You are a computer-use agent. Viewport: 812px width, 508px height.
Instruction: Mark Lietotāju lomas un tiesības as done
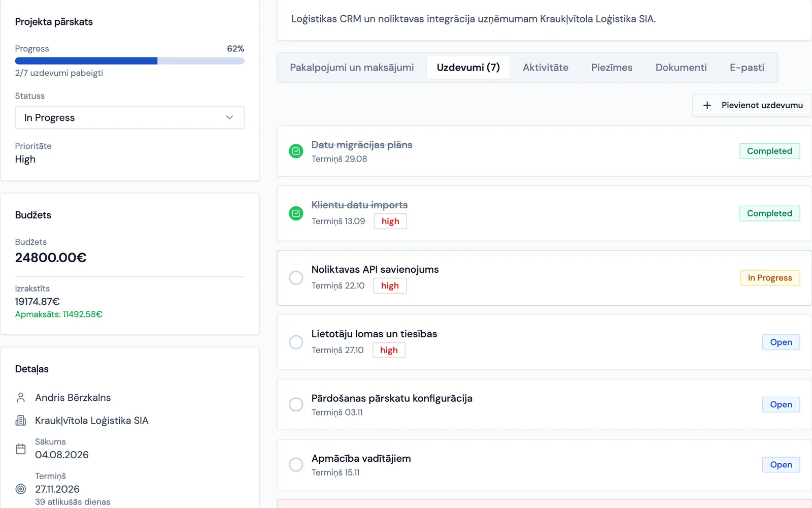click(x=296, y=342)
